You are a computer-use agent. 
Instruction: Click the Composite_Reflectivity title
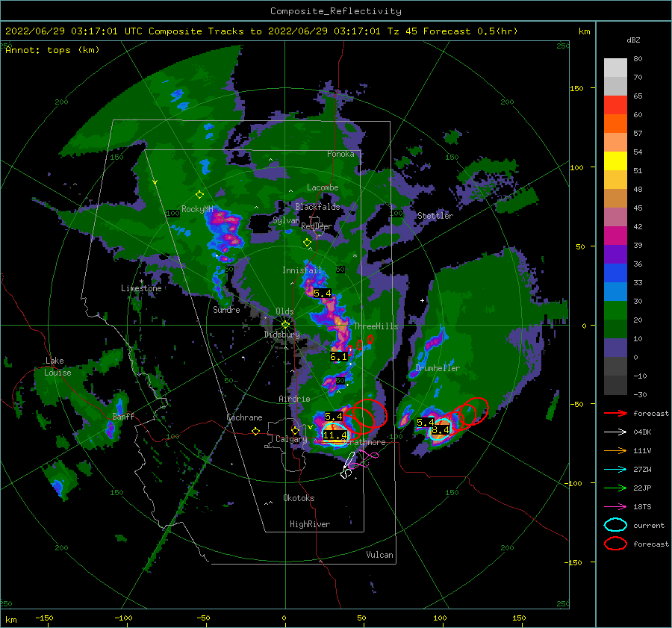click(x=336, y=11)
